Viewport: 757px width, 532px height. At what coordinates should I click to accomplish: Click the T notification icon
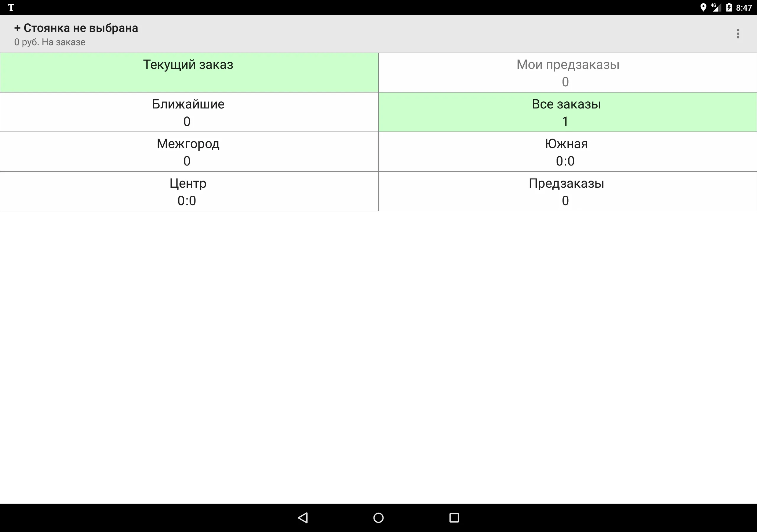pyautogui.click(x=11, y=7)
